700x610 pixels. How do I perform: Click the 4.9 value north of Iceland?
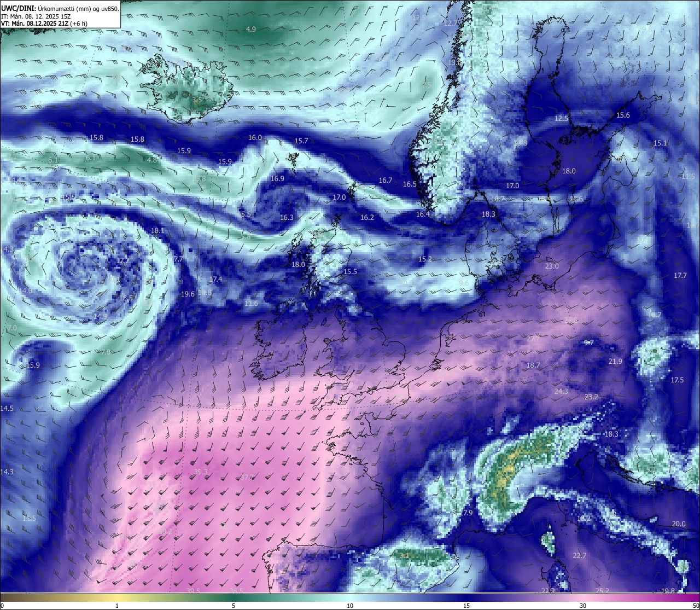(x=251, y=29)
